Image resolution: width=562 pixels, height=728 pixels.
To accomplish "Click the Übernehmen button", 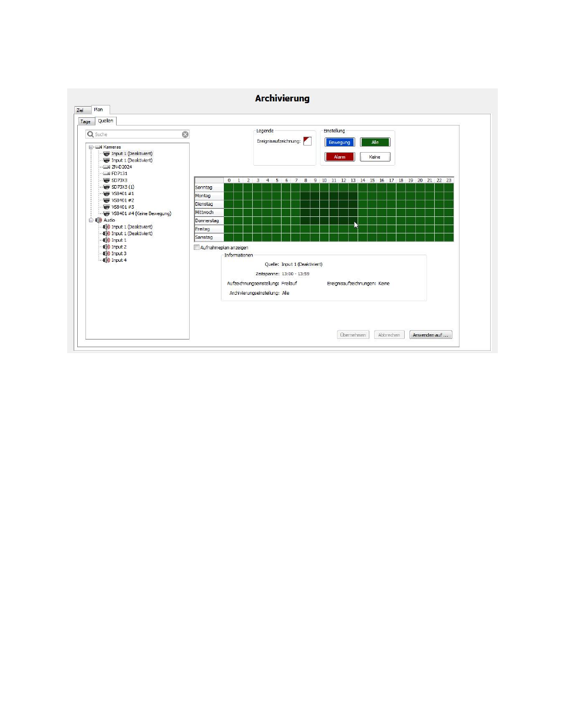I will pos(353,335).
